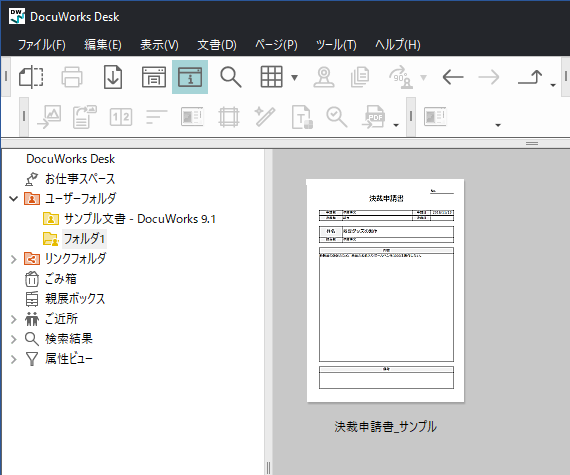570x475 pixels.
Task: Click the page numbering 1|2 icon
Action: click(121, 117)
